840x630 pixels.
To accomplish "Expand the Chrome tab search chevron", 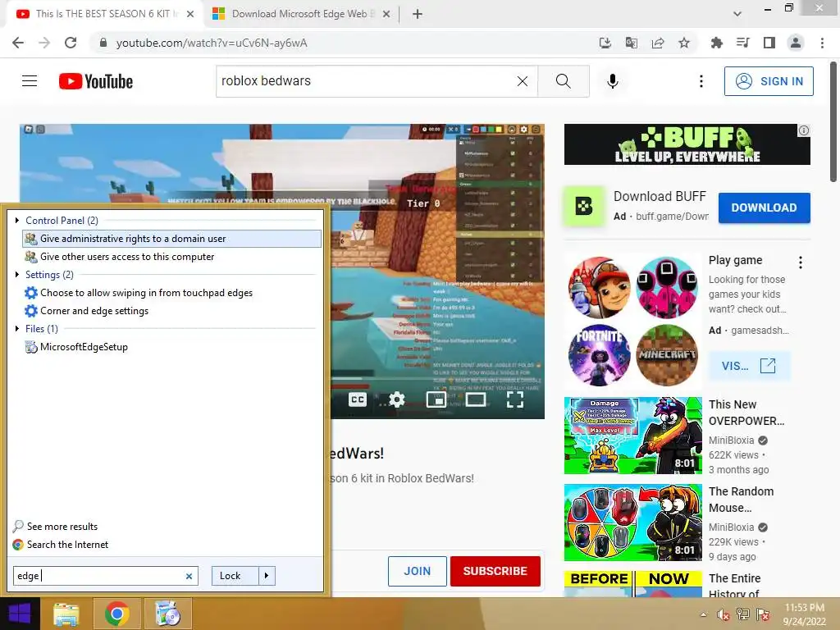I will click(737, 14).
